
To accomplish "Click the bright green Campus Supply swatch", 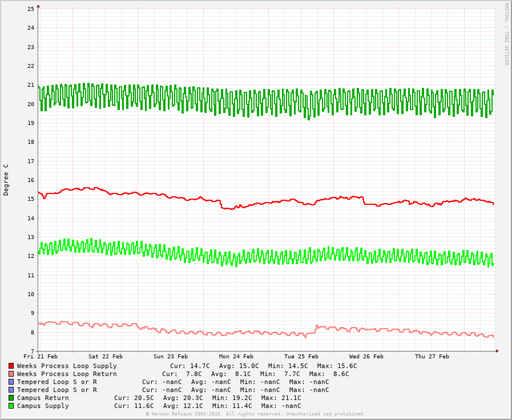I will tap(11, 406).
